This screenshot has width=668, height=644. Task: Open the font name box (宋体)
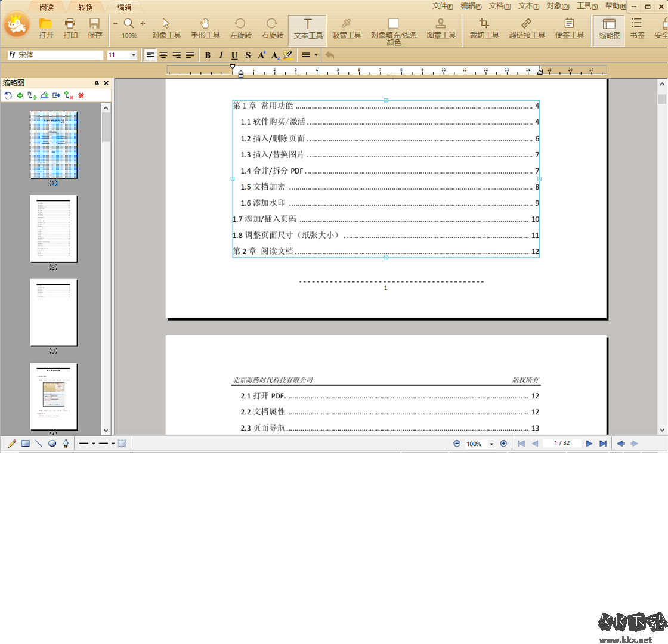55,55
